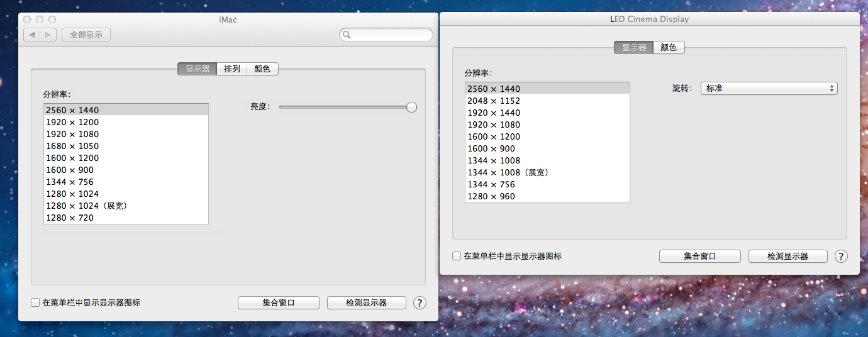This screenshot has height=337, width=868.
Task: Select 1920 × 1080 in the iMac resolution list
Action: point(126,134)
